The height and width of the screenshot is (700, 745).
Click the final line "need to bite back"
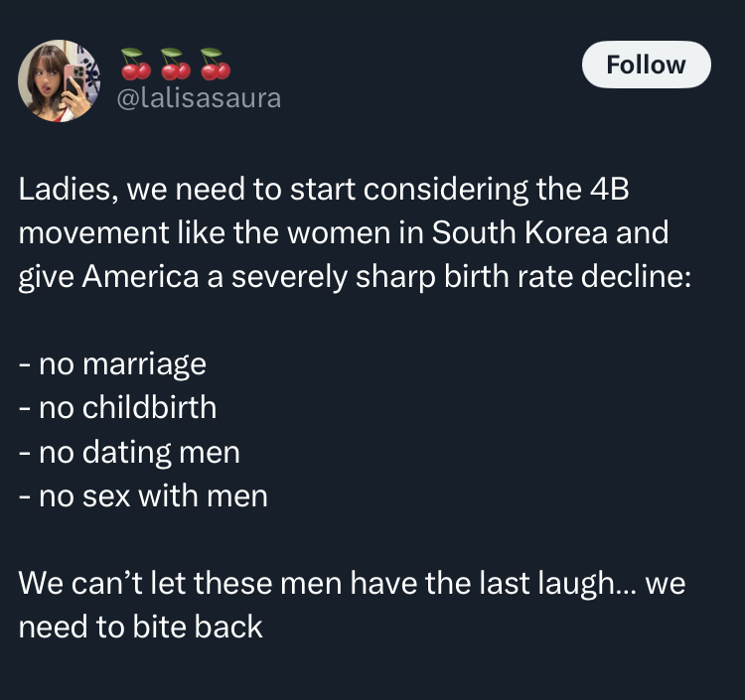141,626
